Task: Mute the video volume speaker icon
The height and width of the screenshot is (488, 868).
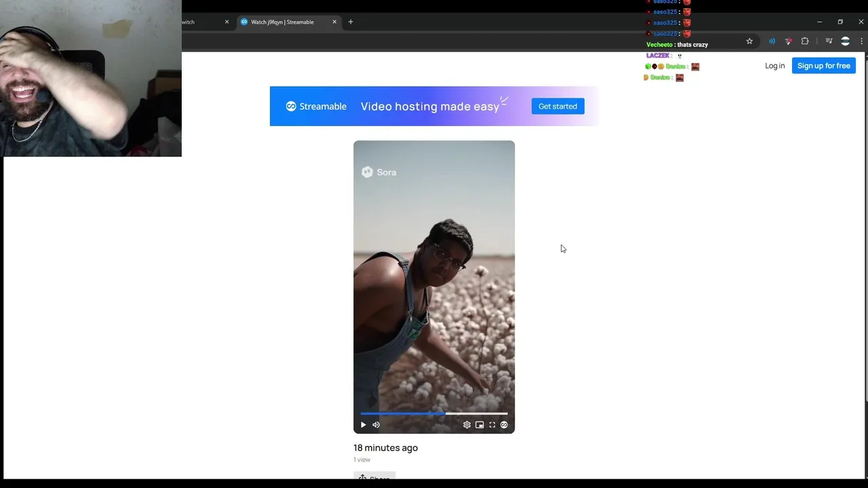Action: (x=376, y=425)
